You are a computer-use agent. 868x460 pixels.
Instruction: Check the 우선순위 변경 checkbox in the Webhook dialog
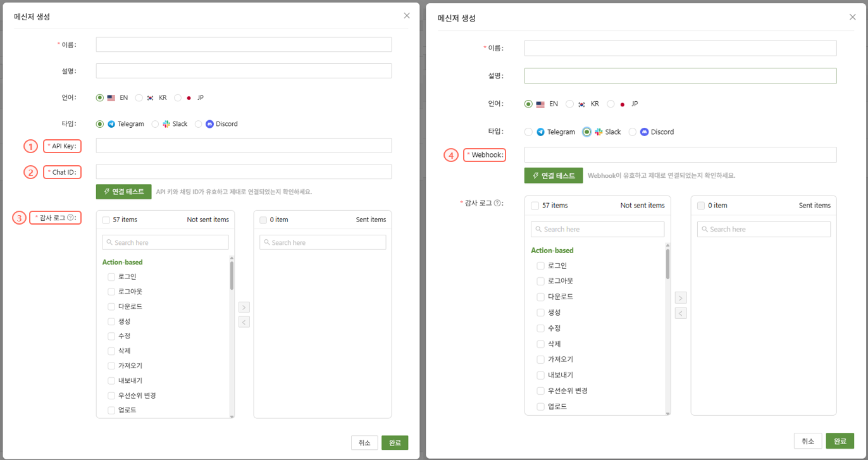coord(540,391)
